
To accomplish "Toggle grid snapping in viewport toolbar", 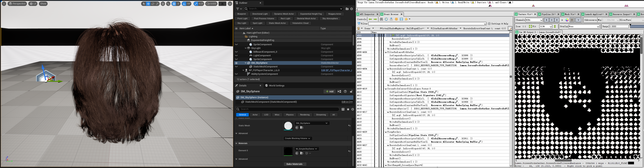I will point(174,4).
